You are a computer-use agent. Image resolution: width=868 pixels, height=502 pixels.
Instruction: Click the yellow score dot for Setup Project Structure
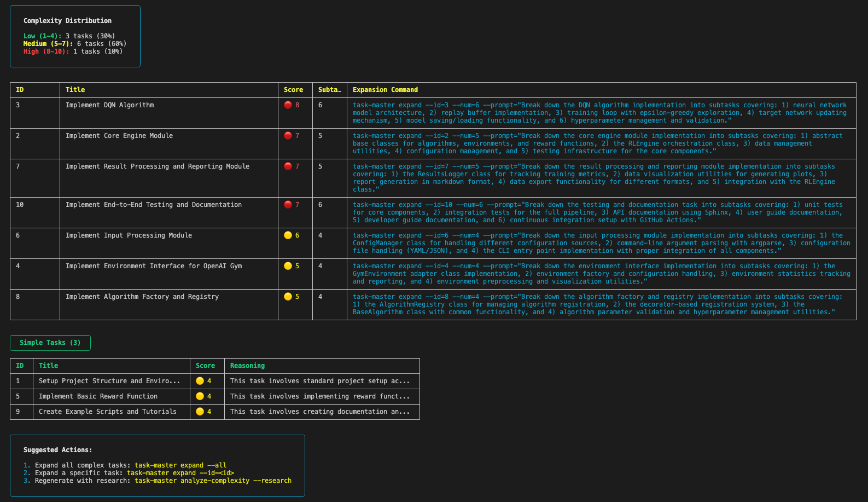coord(200,381)
